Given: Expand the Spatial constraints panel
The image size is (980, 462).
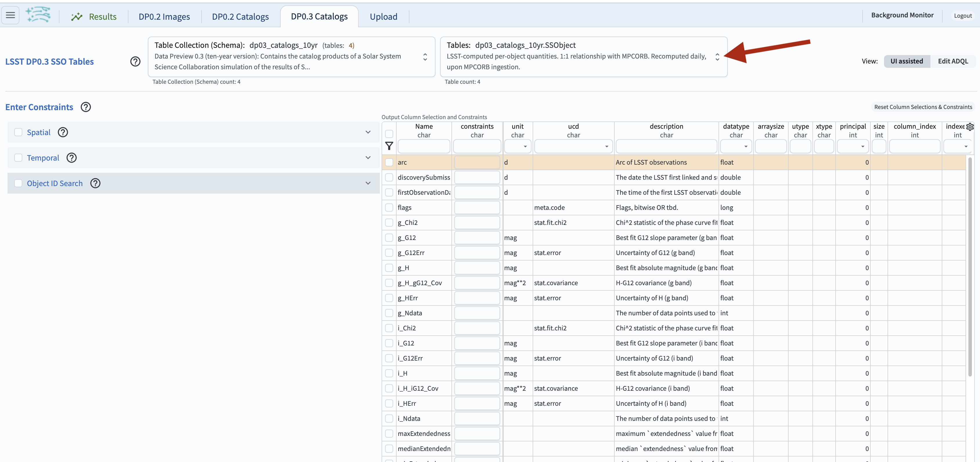Looking at the screenshot, I should click(368, 132).
